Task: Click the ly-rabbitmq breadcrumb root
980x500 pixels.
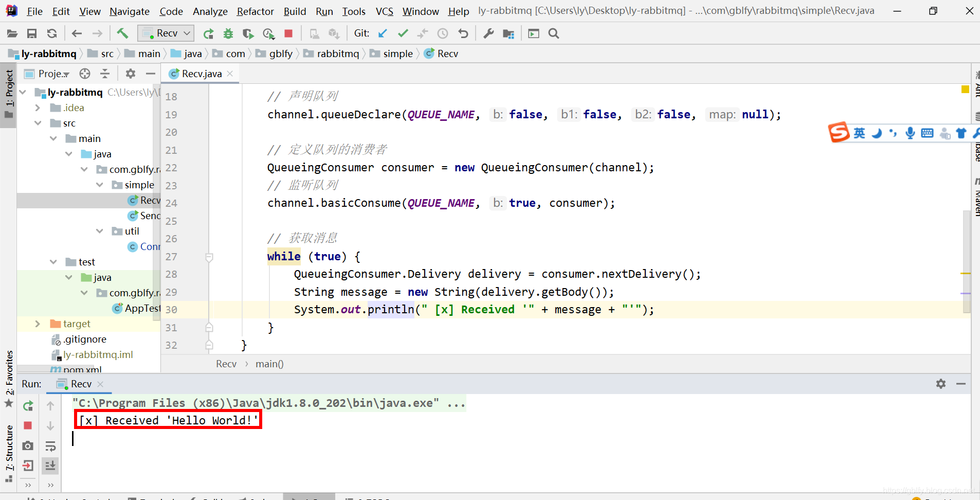Action: tap(42, 53)
